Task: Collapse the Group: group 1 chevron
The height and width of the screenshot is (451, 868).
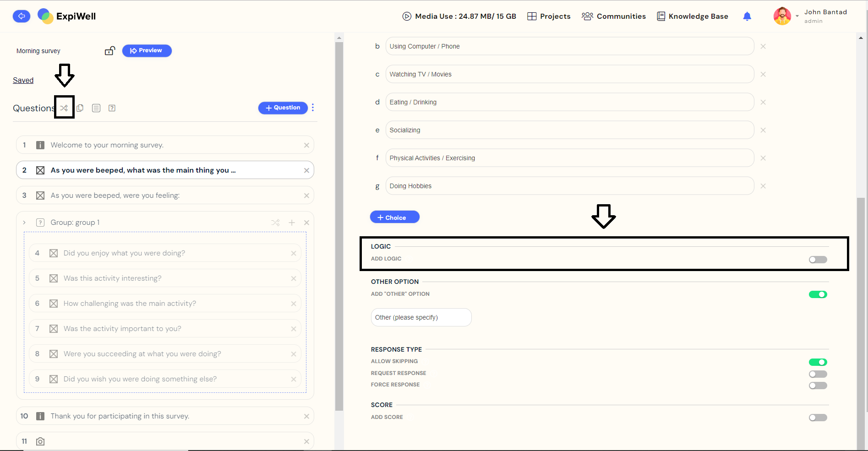Action: (24, 223)
